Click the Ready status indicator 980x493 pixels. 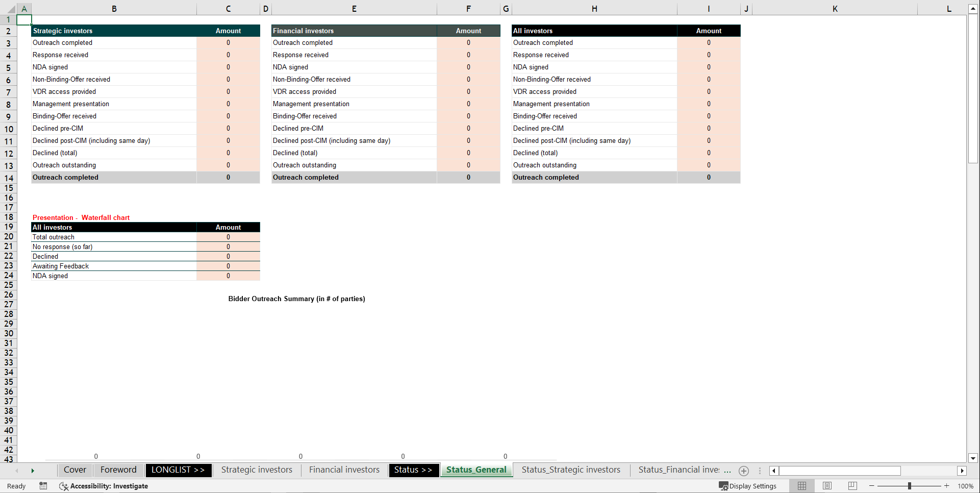point(16,486)
